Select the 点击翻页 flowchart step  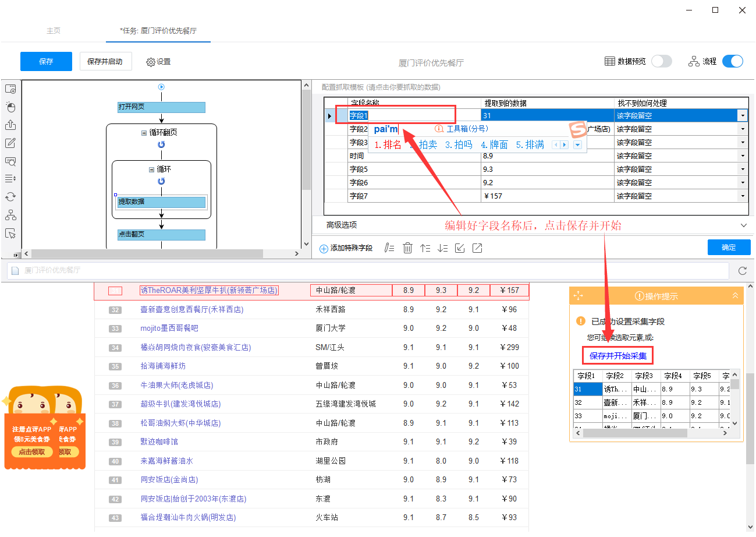(161, 235)
